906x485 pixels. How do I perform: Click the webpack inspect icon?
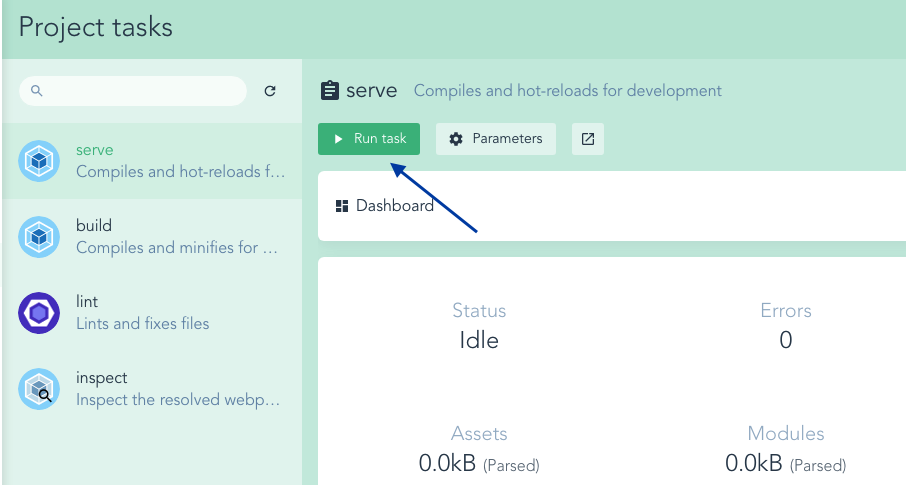pyautogui.click(x=39, y=389)
